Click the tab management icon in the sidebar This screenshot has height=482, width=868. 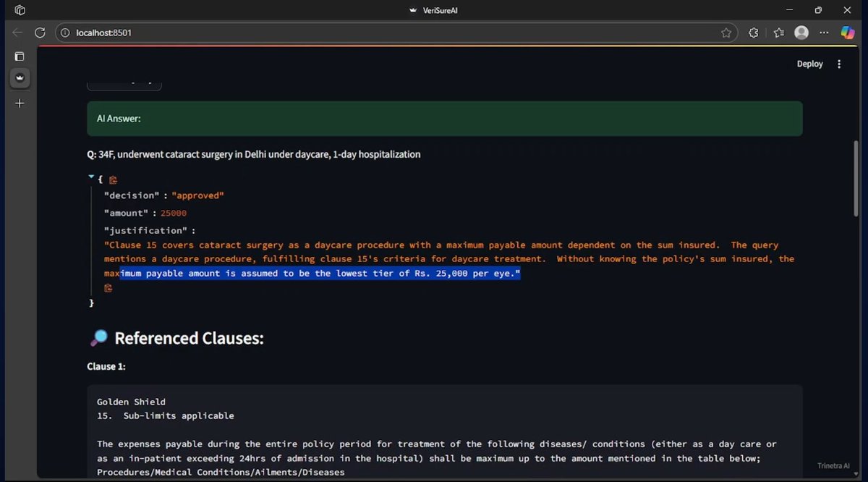tap(20, 56)
